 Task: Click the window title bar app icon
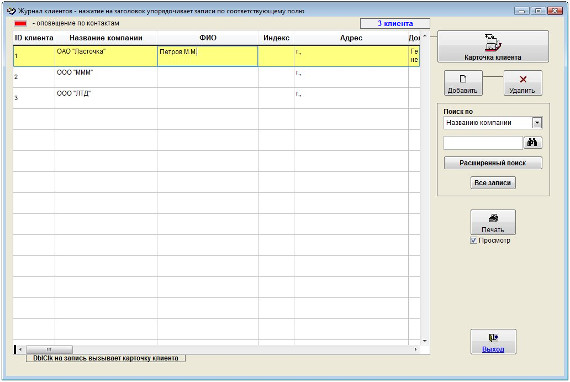pos(11,11)
